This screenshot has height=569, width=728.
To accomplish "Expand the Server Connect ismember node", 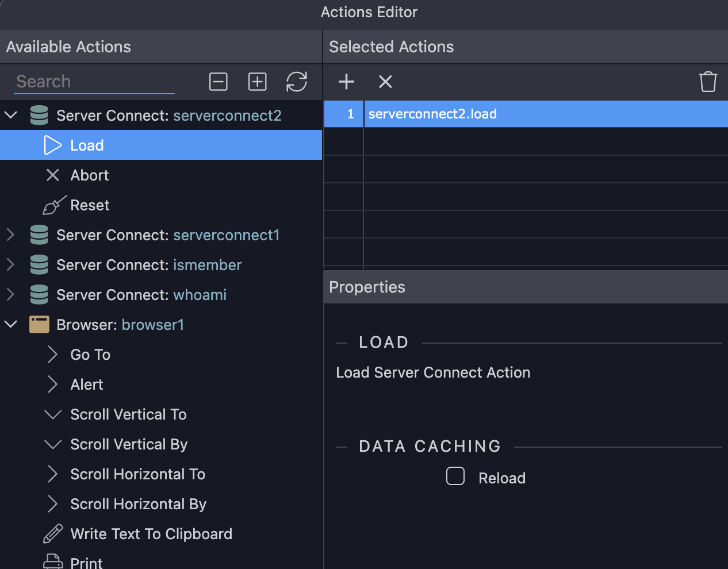I will (10, 264).
